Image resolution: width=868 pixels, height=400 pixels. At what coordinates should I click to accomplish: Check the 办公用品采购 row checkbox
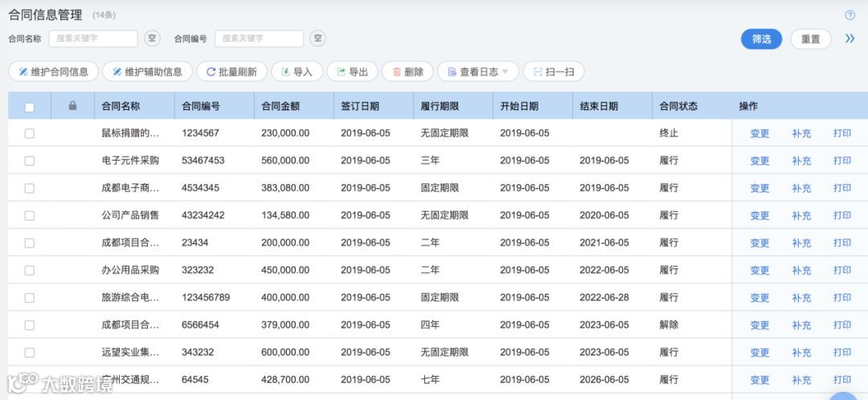(x=30, y=270)
